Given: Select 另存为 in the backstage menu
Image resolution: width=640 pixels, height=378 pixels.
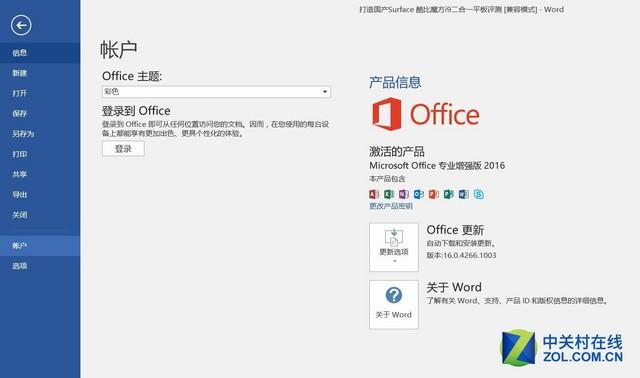Looking at the screenshot, I should (40, 133).
